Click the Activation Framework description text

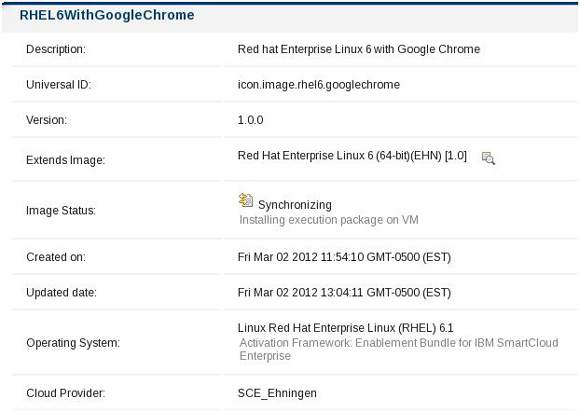click(x=399, y=349)
